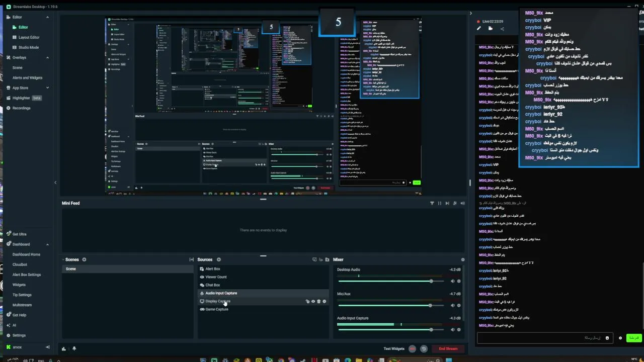Open Tip Settings
644x362 pixels.
pos(22,295)
